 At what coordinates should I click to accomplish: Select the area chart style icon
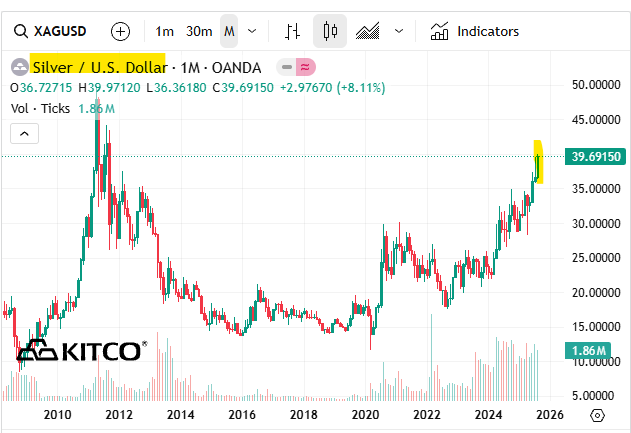pos(368,31)
